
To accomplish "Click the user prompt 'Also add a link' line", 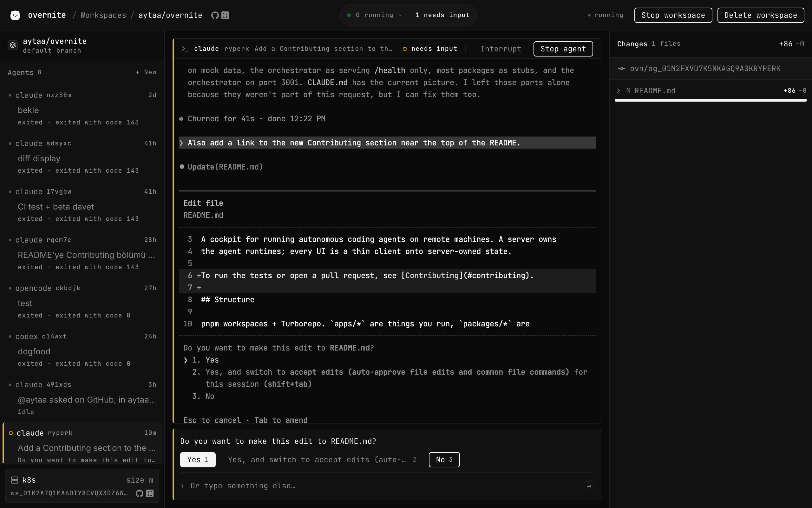I will pos(388,143).
